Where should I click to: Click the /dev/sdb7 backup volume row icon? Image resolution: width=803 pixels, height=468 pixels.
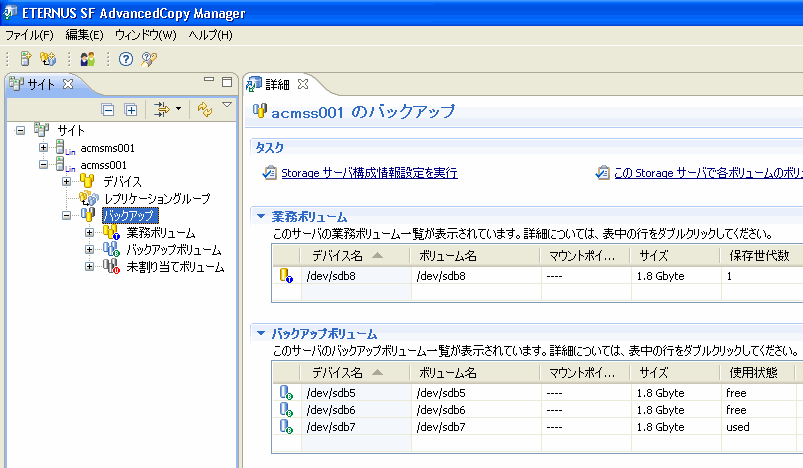(x=286, y=428)
